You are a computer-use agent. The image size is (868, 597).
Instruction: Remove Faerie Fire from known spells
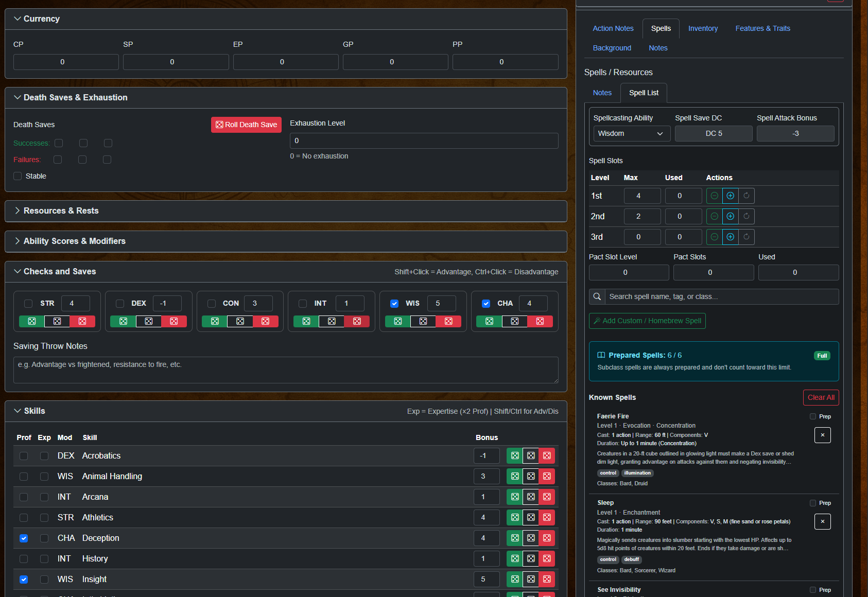coord(822,435)
